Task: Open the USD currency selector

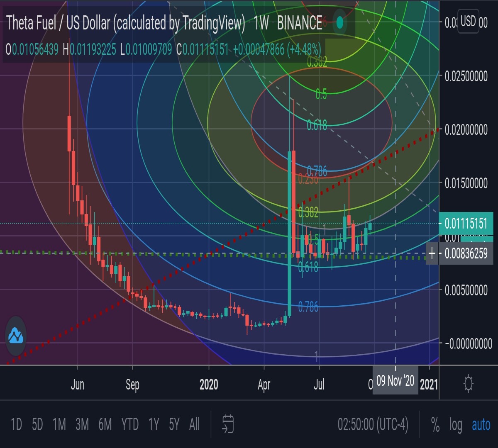Action: click(468, 22)
